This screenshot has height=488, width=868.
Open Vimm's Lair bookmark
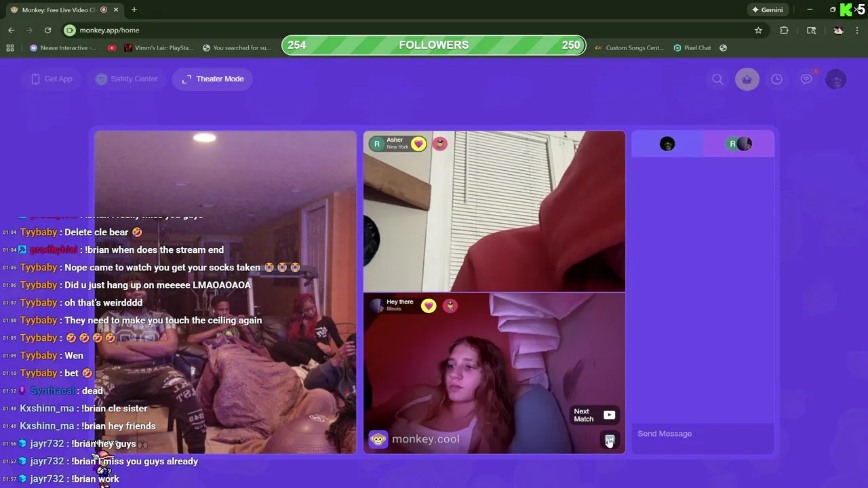click(x=159, y=47)
